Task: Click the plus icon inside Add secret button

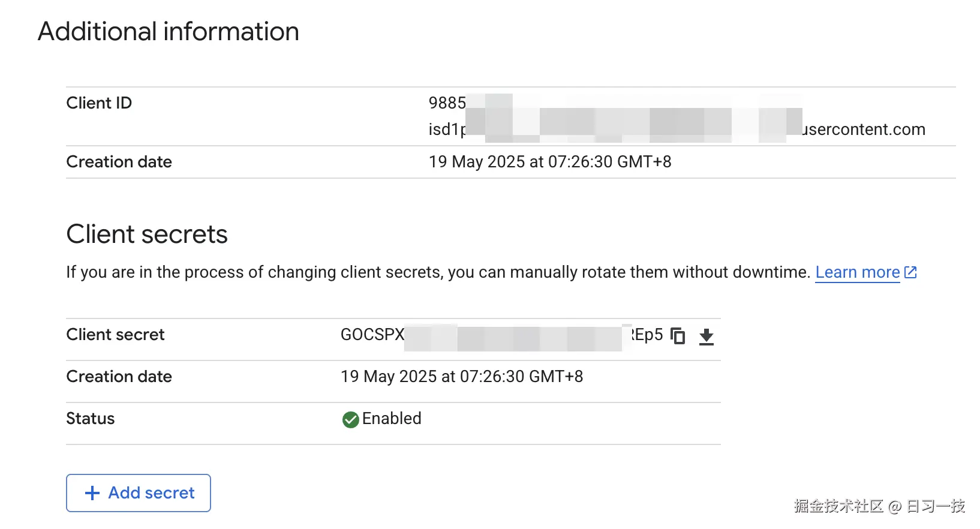Action: coord(91,492)
